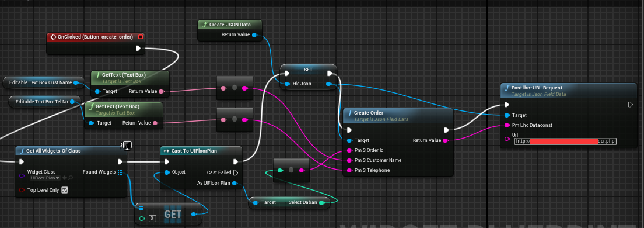
Task: Click the Pm Lhc Dataconst pin
Action: [x=508, y=125]
